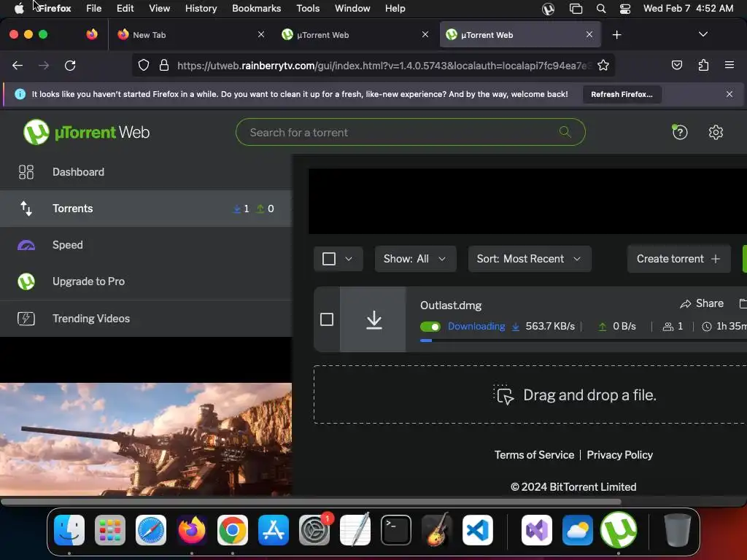Open Finder from the dock
Image resolution: width=747 pixels, height=560 pixels.
[69, 530]
